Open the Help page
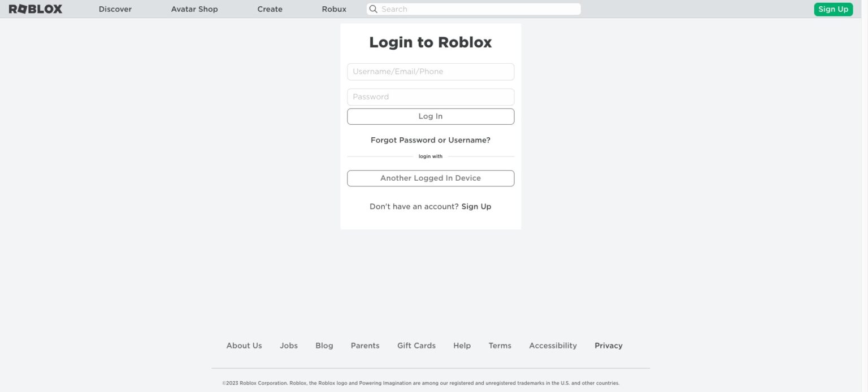The width and height of the screenshot is (868, 392). tap(462, 345)
